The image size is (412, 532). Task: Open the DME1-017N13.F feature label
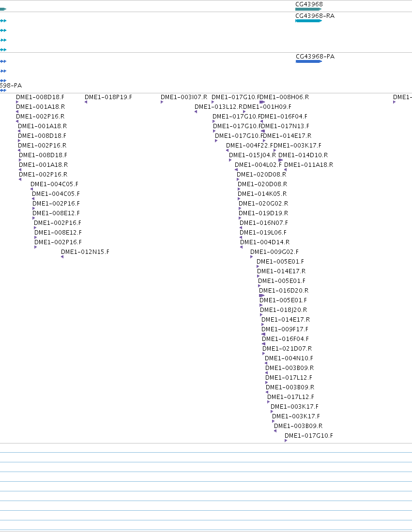tap(285, 126)
